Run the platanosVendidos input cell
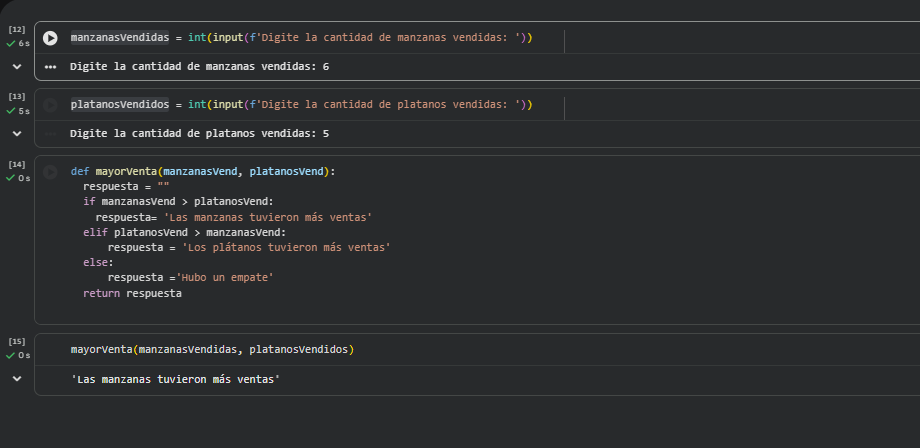This screenshot has width=920, height=448. pyautogui.click(x=50, y=105)
